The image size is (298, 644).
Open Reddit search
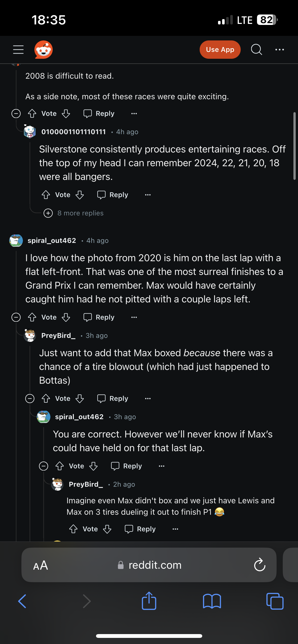tap(256, 50)
